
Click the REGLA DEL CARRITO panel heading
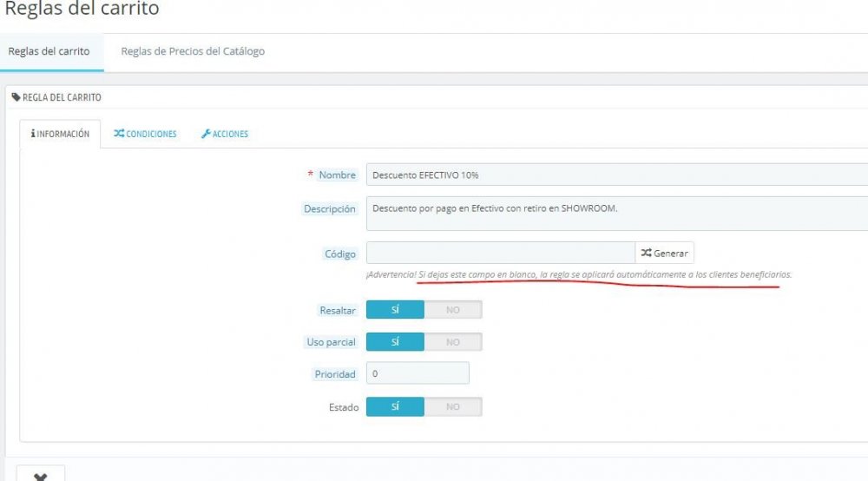[x=62, y=97]
